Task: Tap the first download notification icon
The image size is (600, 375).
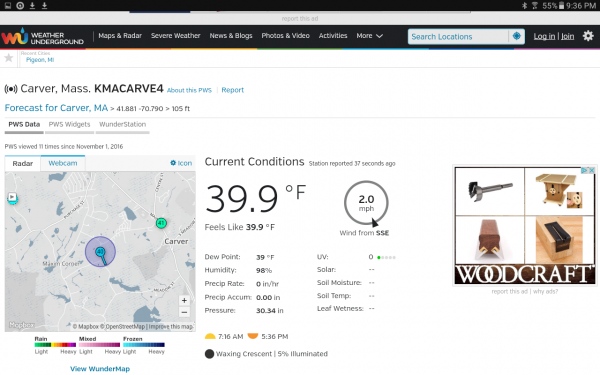Action: click(33, 5)
